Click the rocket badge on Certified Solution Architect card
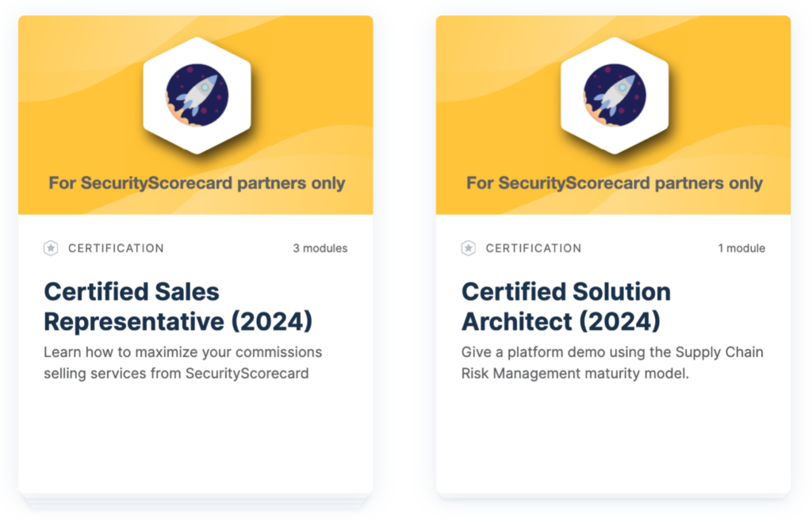812x522 pixels. pos(614,95)
